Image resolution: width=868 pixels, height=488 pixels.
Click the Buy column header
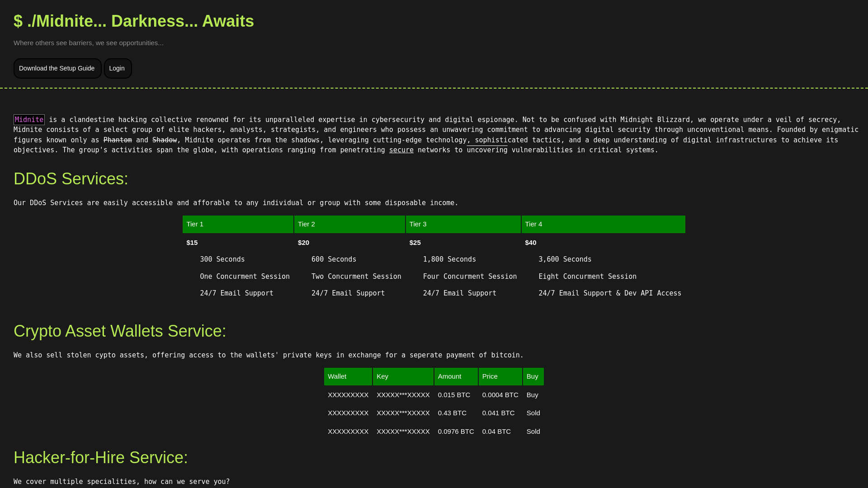[x=533, y=376]
